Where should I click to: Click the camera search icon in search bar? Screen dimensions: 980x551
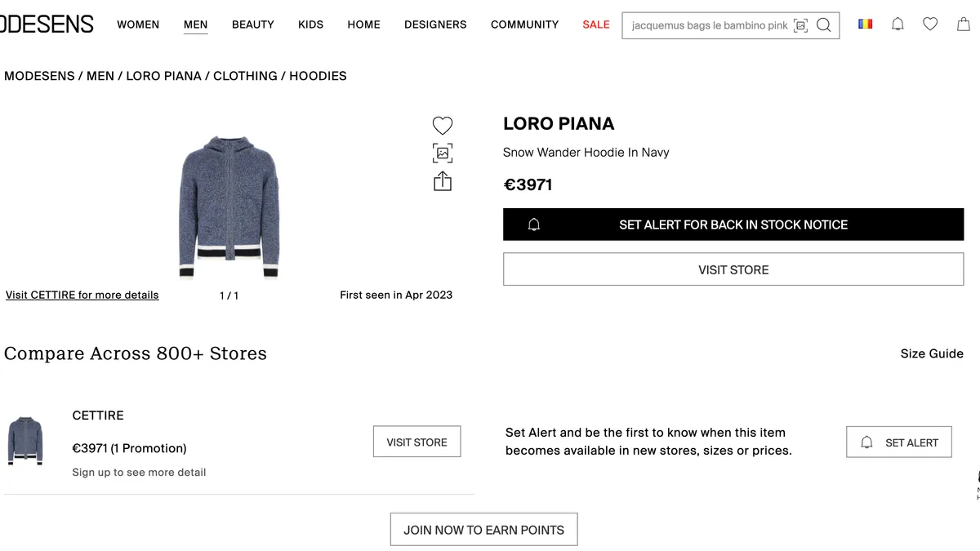coord(800,25)
